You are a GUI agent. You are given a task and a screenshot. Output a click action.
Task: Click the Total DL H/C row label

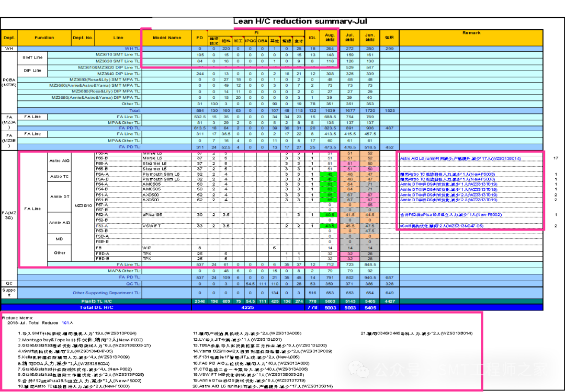click(94, 307)
